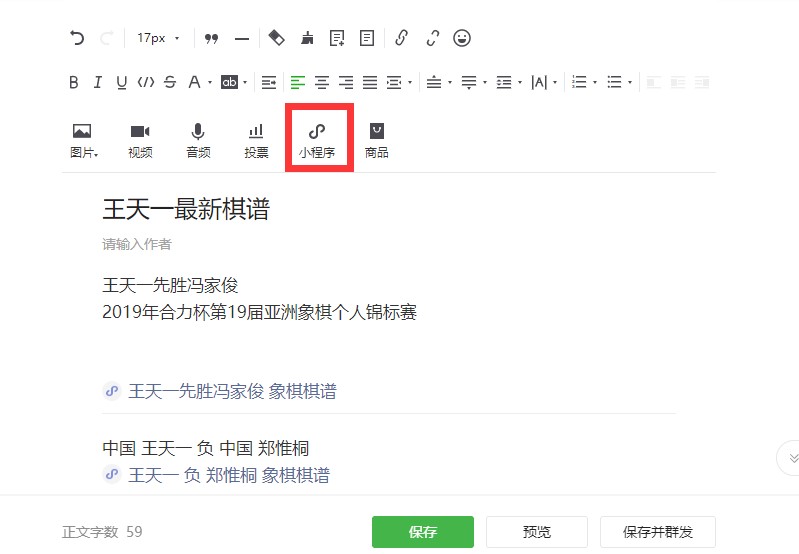The width and height of the screenshot is (799, 554).
Task: Open the link 王天一先胜冯家俊 象棋棋谱
Action: point(232,391)
